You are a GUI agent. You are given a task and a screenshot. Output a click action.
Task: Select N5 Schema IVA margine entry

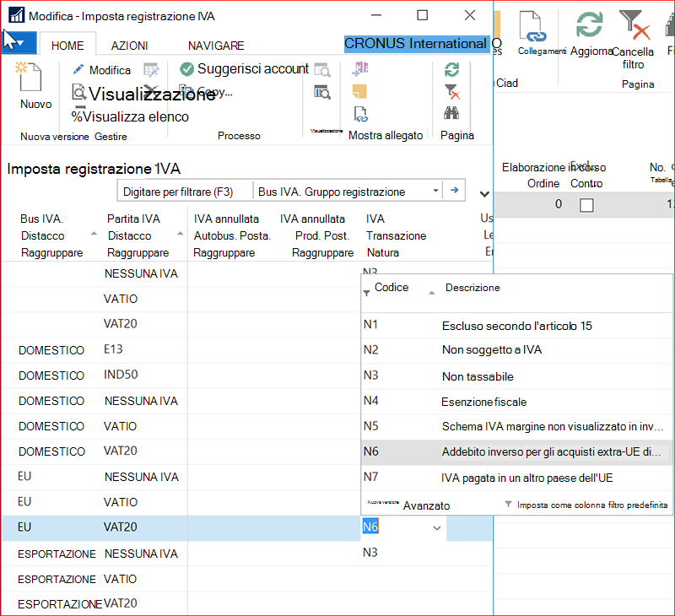coord(516,426)
